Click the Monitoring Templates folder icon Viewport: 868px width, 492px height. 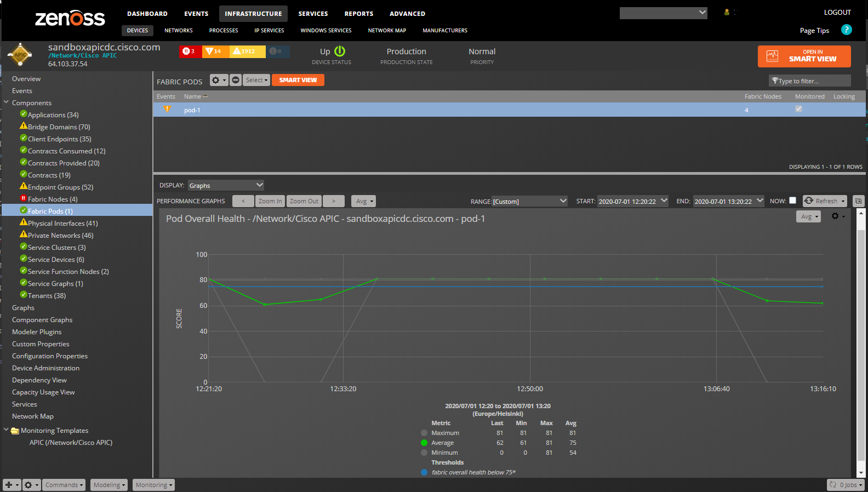coord(15,431)
